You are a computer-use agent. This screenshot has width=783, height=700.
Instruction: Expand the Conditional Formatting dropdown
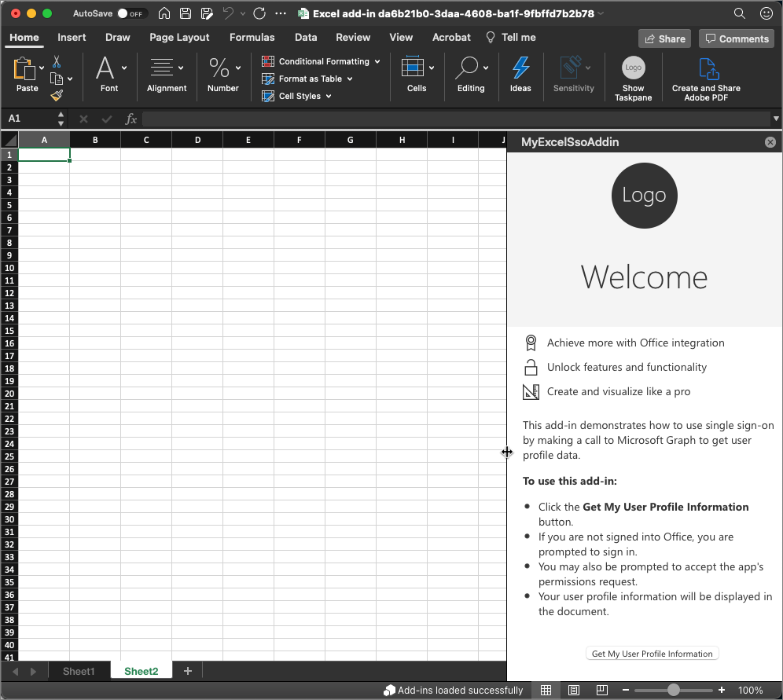[377, 61]
